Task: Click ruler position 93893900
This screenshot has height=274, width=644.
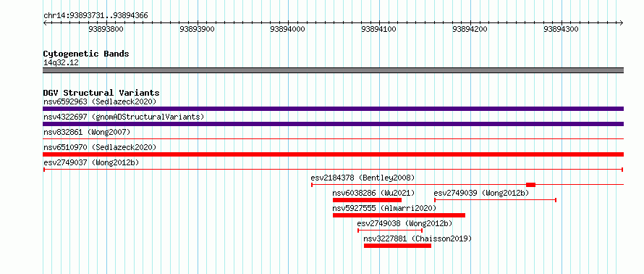Action: [x=197, y=29]
